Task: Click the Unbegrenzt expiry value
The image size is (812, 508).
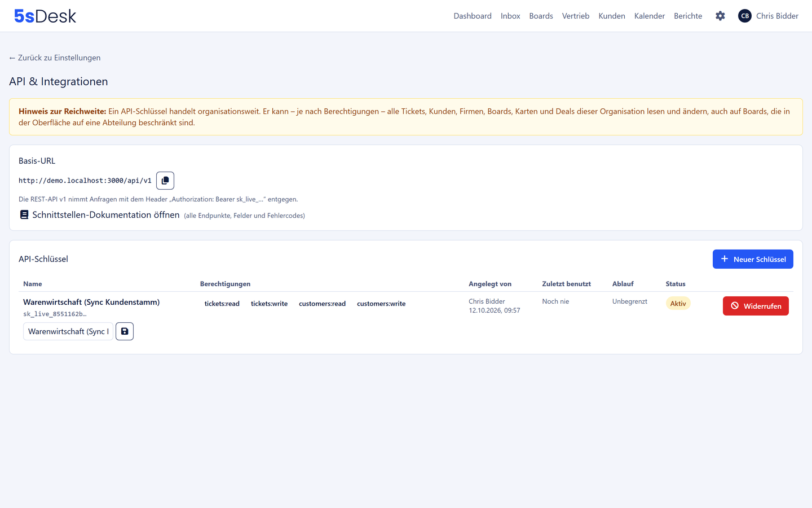Action: tap(630, 301)
